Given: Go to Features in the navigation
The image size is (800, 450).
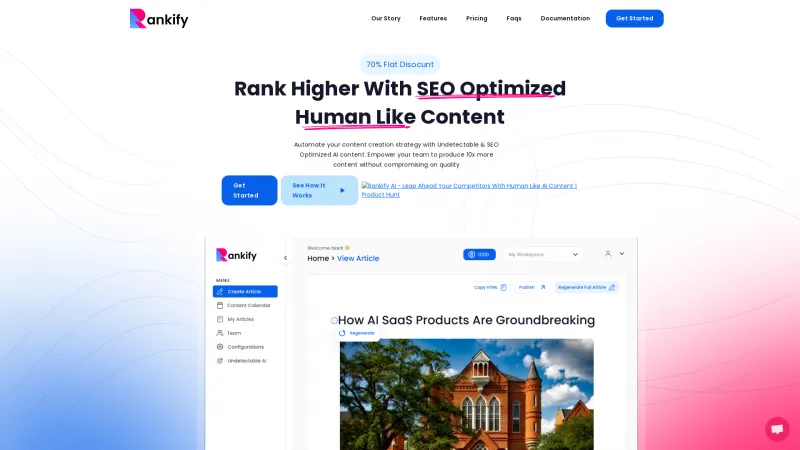Looking at the screenshot, I should (433, 18).
